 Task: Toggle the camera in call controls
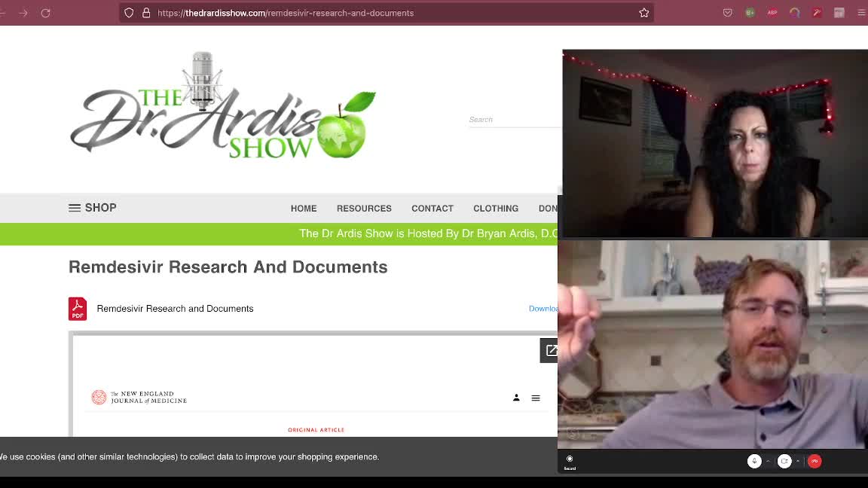point(784,461)
